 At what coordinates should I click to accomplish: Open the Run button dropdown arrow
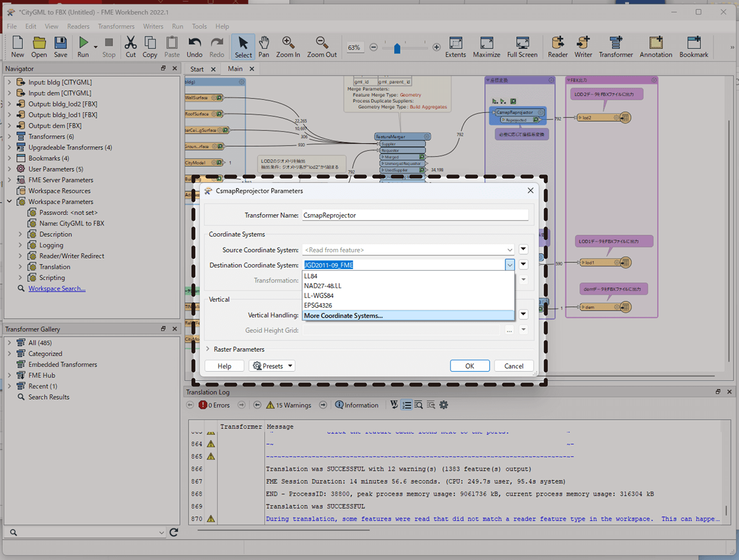coord(96,47)
